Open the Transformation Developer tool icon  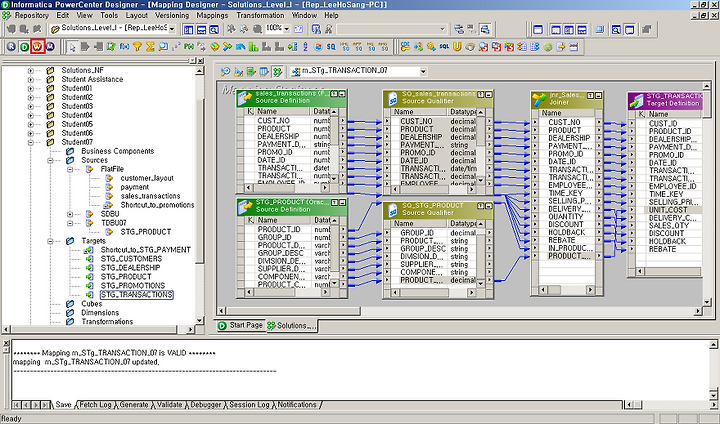tap(251, 72)
